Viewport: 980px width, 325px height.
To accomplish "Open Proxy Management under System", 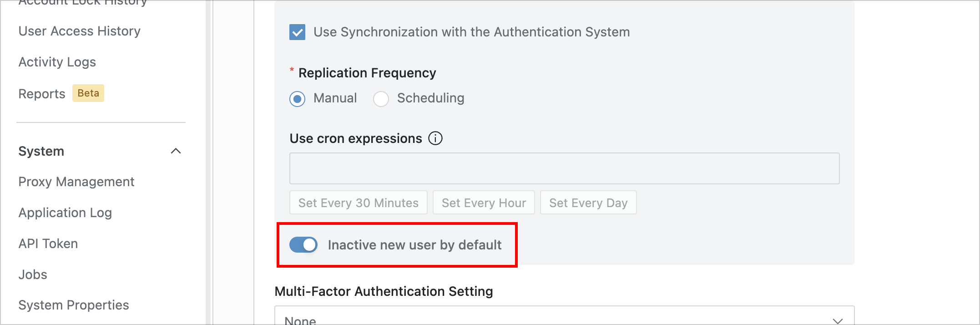I will click(76, 182).
